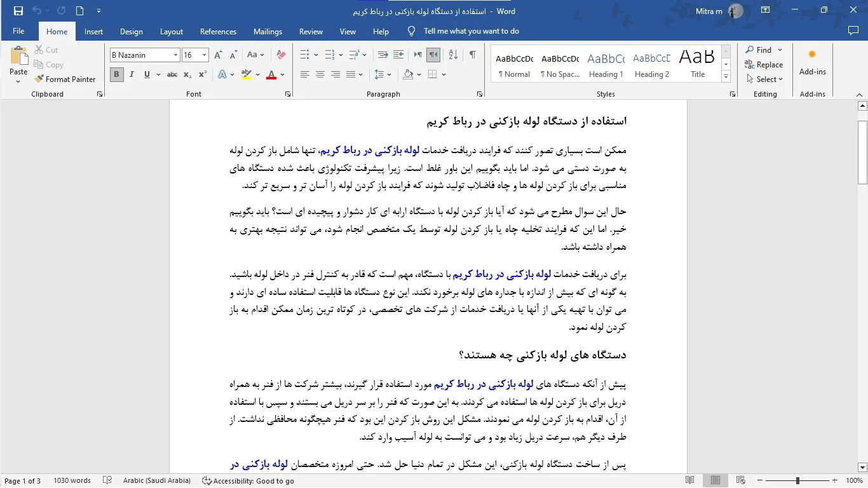Open the Add-ins button

pyautogui.click(x=812, y=64)
